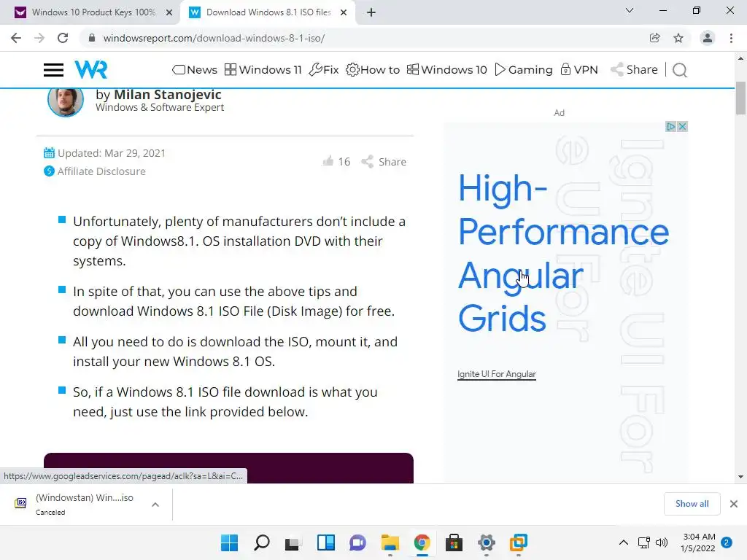Open the Fix menu item
Screen dimensions: 747x560
324,69
